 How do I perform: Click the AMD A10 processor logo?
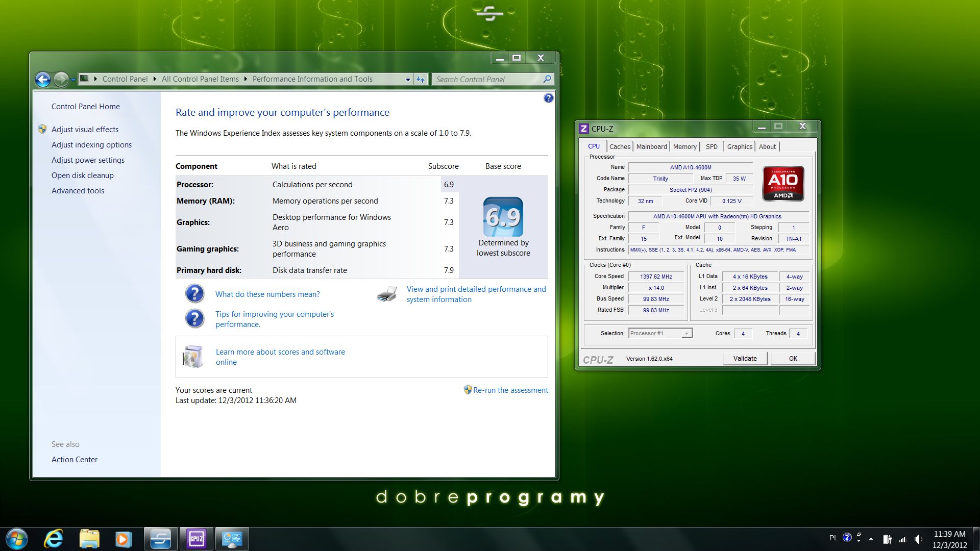point(783,183)
